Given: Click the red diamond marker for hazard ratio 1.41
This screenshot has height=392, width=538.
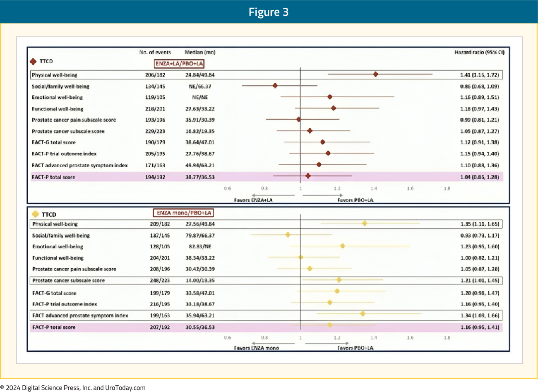Looking at the screenshot, I should point(375,75).
